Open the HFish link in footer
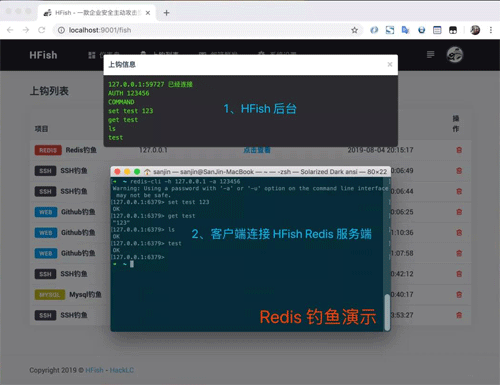This screenshot has width=500, height=385. [94, 370]
